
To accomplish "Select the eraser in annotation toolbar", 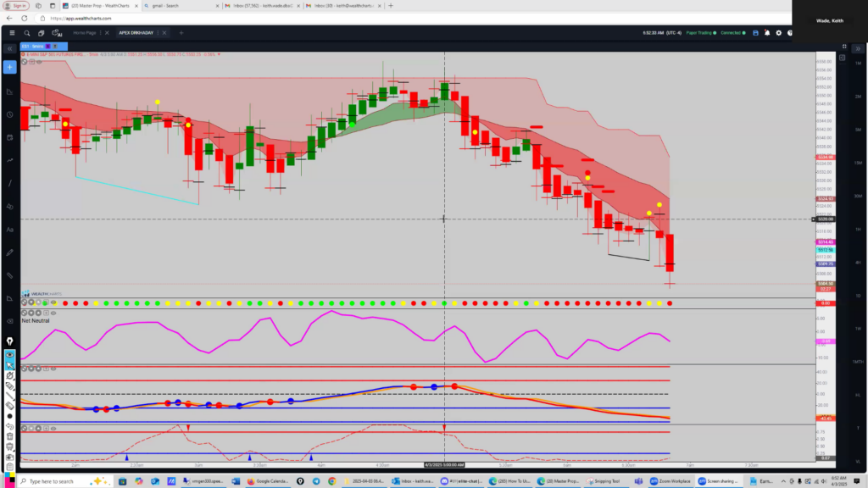I will pos(10,406).
